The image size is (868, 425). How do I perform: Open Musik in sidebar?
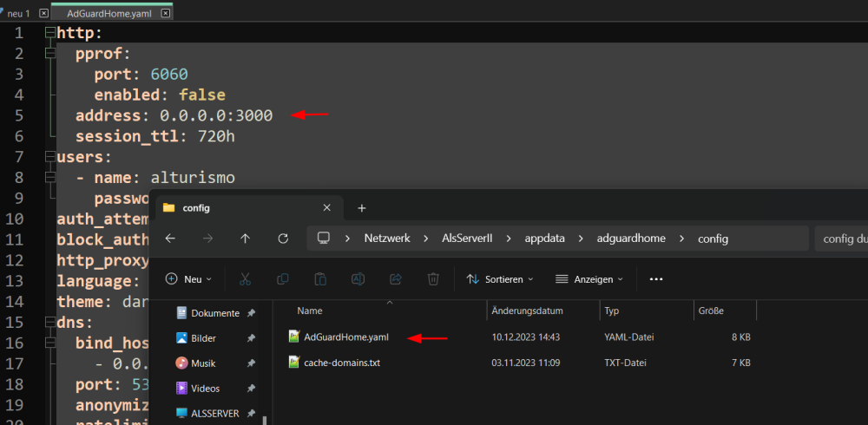[x=203, y=363]
